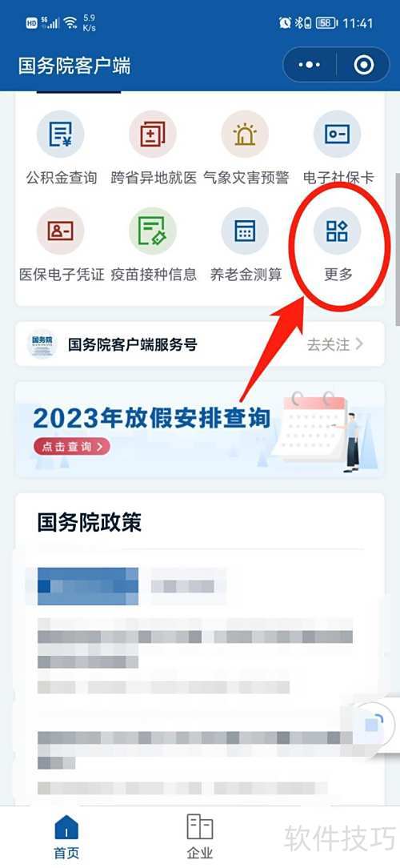400x868 pixels.
Task: Switch to 企业 enterprise tab
Action: click(200, 837)
